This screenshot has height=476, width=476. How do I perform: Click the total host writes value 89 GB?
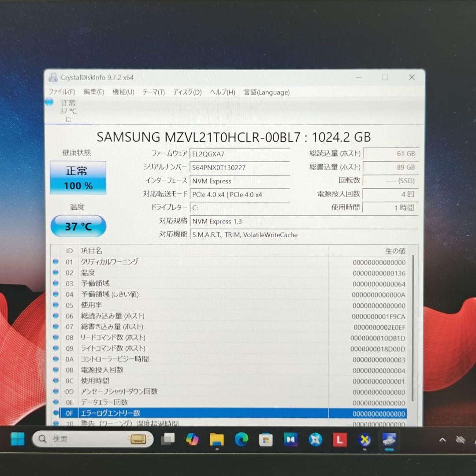tap(390, 167)
